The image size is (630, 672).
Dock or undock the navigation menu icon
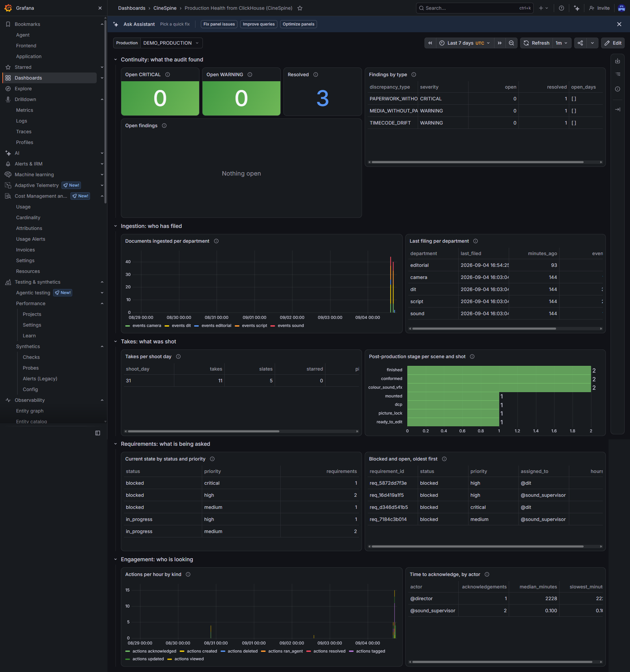point(98,433)
